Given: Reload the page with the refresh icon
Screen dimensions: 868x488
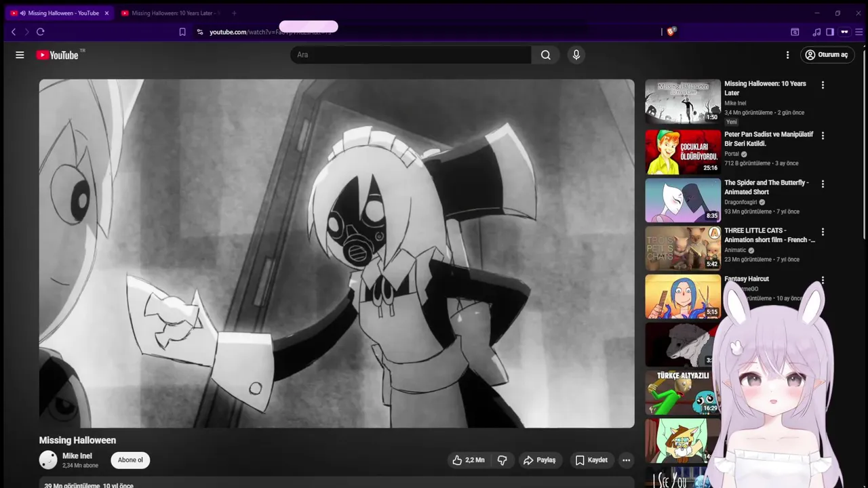Looking at the screenshot, I should tap(41, 32).
